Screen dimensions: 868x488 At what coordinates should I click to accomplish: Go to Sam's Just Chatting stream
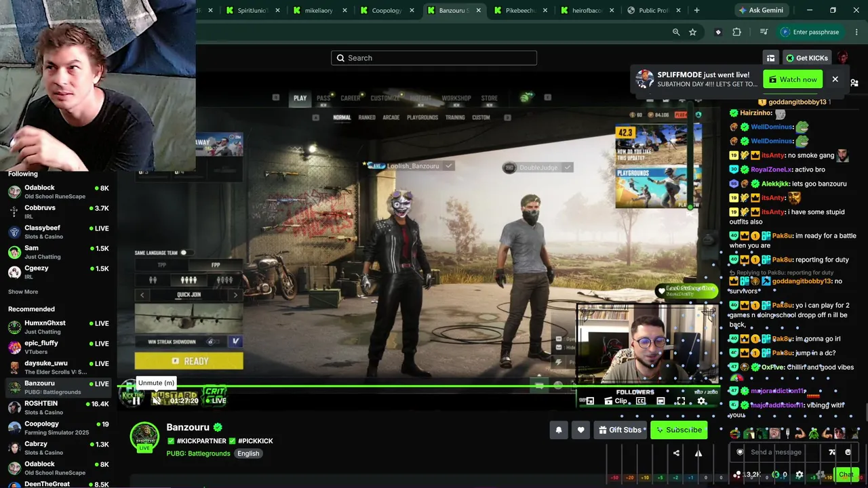point(58,252)
